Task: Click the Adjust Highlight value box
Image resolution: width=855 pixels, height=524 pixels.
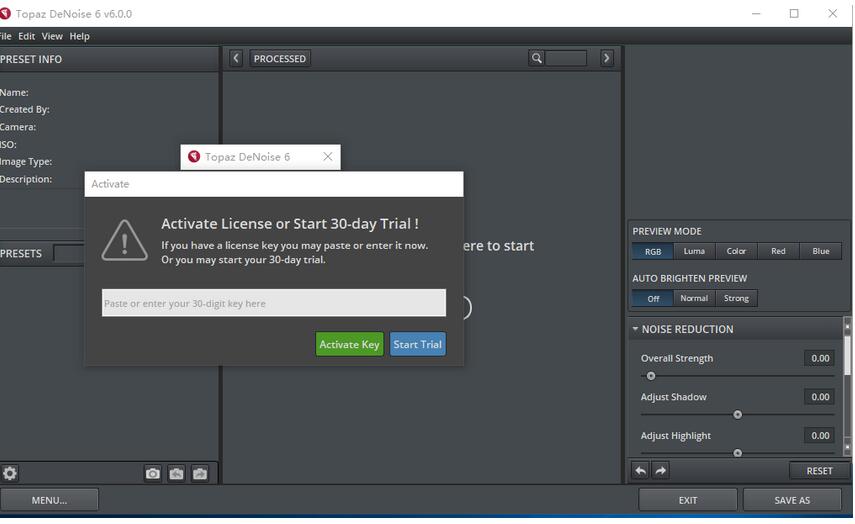Action: pyautogui.click(x=820, y=435)
